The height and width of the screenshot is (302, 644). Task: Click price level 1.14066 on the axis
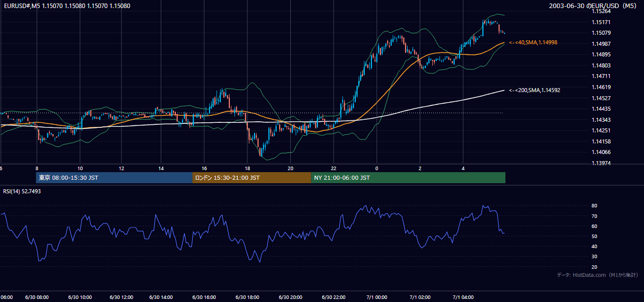601,153
